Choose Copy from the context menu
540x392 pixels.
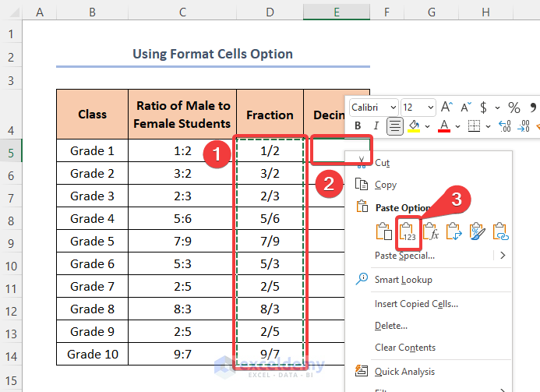(385, 185)
